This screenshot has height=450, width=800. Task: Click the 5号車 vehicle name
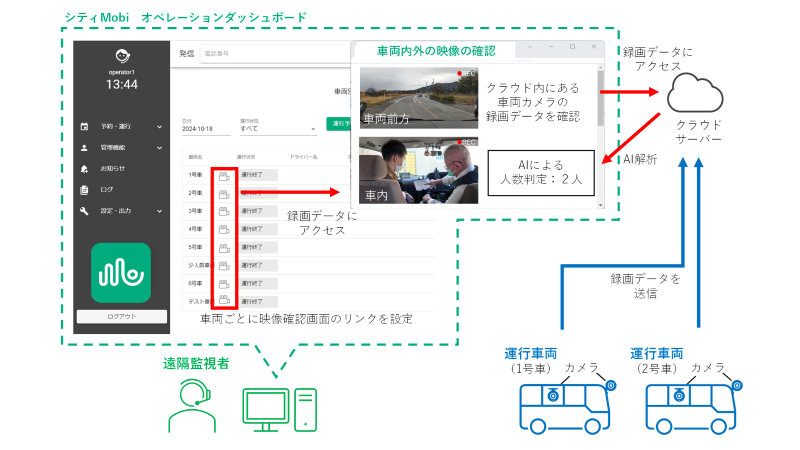[x=195, y=247]
